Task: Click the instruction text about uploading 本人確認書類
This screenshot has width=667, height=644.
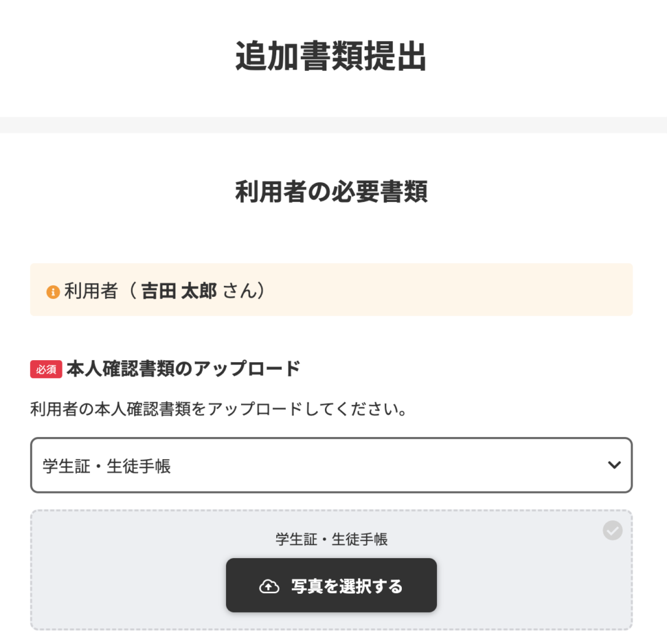Action: tap(219, 410)
